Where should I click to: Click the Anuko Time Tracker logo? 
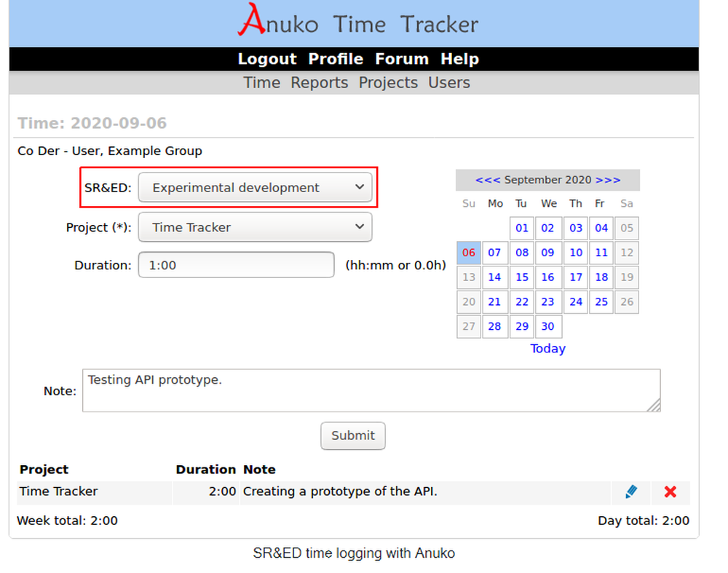point(357,21)
